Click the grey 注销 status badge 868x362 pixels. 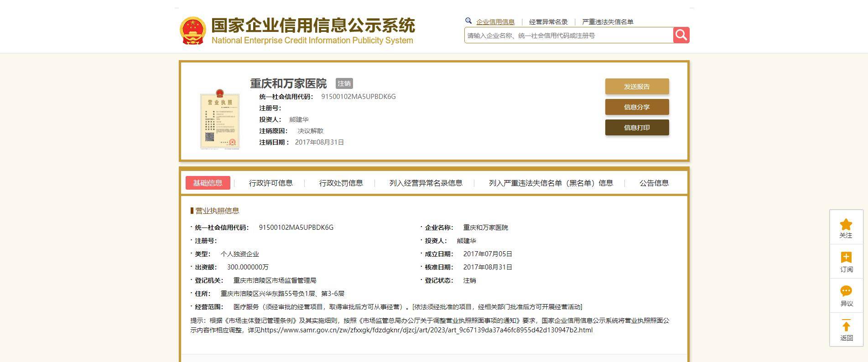[x=344, y=83]
